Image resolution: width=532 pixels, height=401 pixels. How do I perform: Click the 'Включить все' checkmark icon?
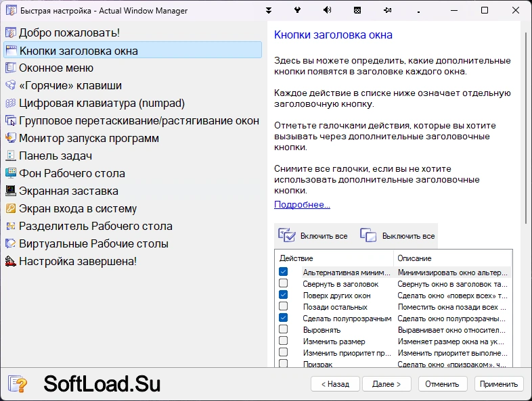coord(287,235)
